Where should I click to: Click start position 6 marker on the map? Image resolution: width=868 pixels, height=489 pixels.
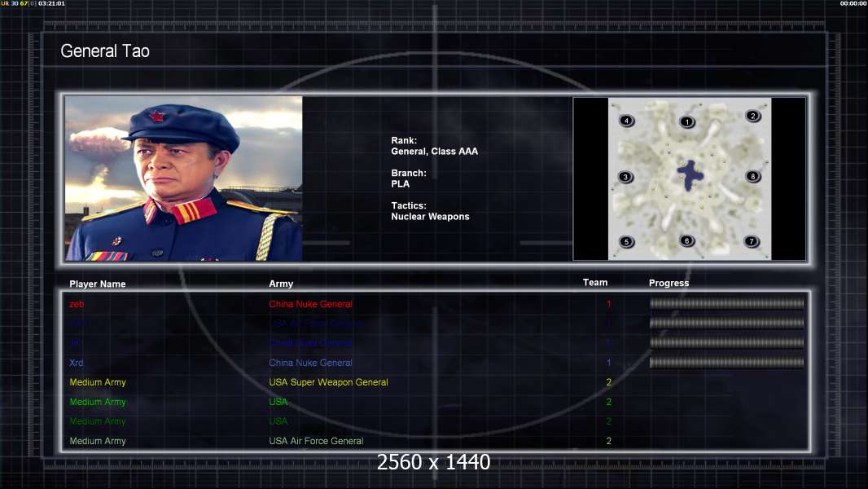pyautogui.click(x=687, y=240)
